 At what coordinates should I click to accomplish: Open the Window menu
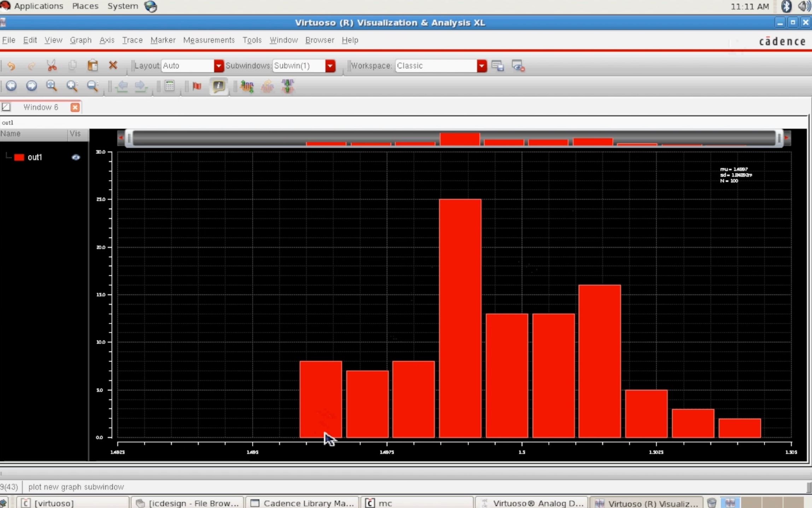(x=284, y=40)
